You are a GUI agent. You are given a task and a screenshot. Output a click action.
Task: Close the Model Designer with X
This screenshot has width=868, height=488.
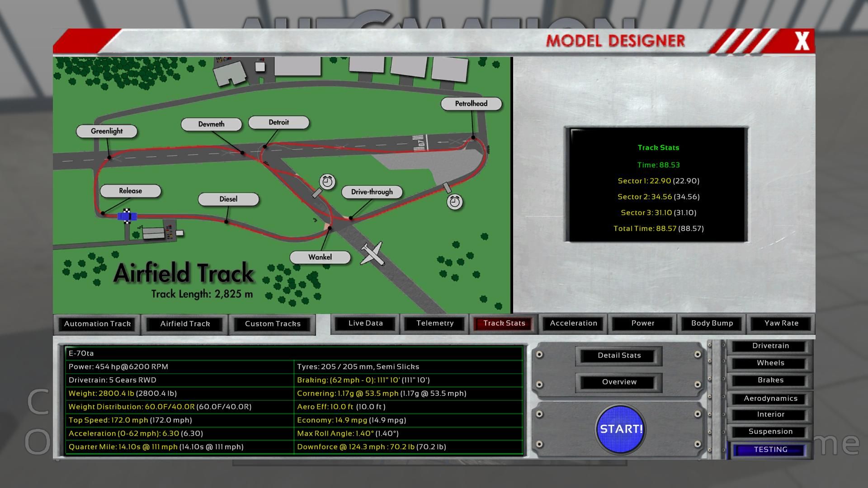802,41
